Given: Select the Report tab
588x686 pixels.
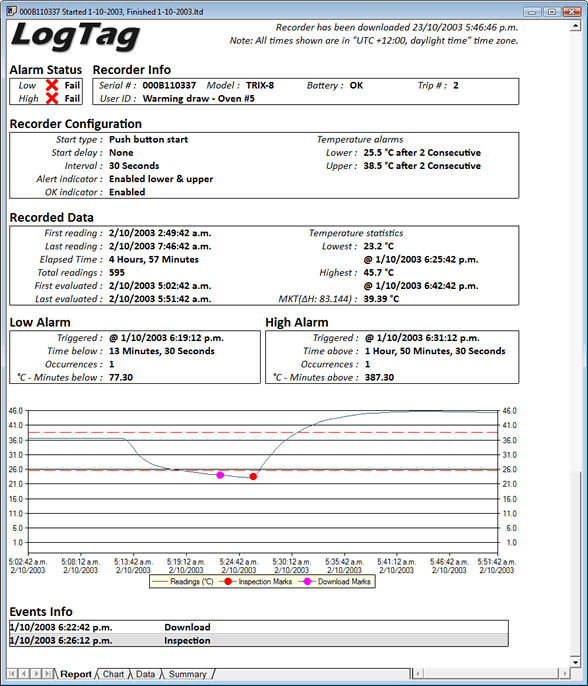Looking at the screenshot, I should (x=76, y=674).
